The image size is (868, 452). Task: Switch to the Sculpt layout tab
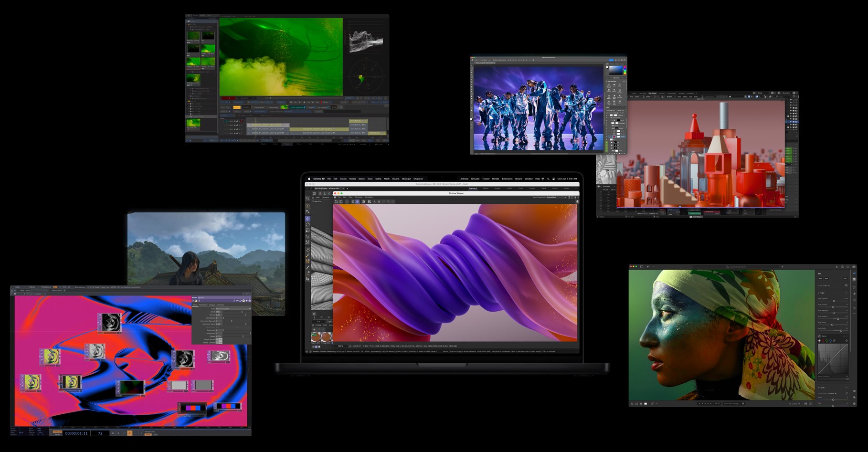(x=498, y=189)
